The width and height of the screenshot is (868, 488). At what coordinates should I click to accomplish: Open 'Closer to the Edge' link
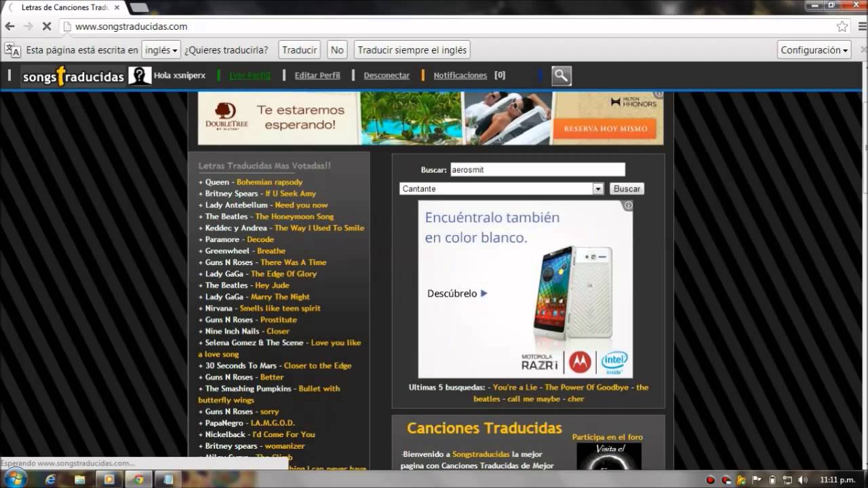317,366
